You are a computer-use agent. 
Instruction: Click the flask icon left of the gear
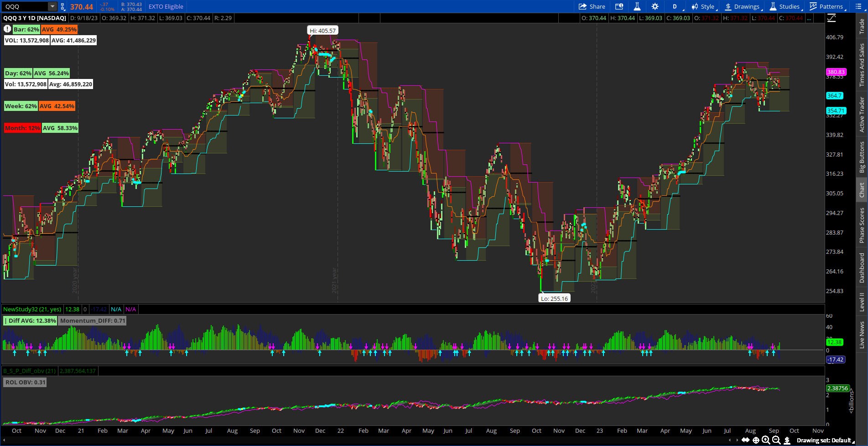tap(637, 6)
